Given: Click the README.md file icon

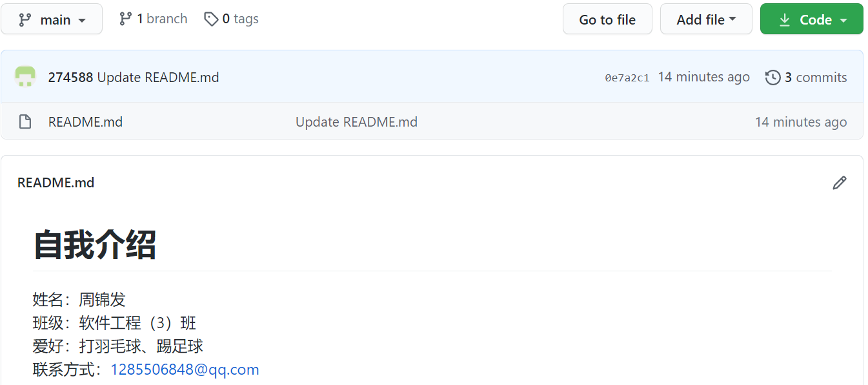Looking at the screenshot, I should [x=25, y=121].
